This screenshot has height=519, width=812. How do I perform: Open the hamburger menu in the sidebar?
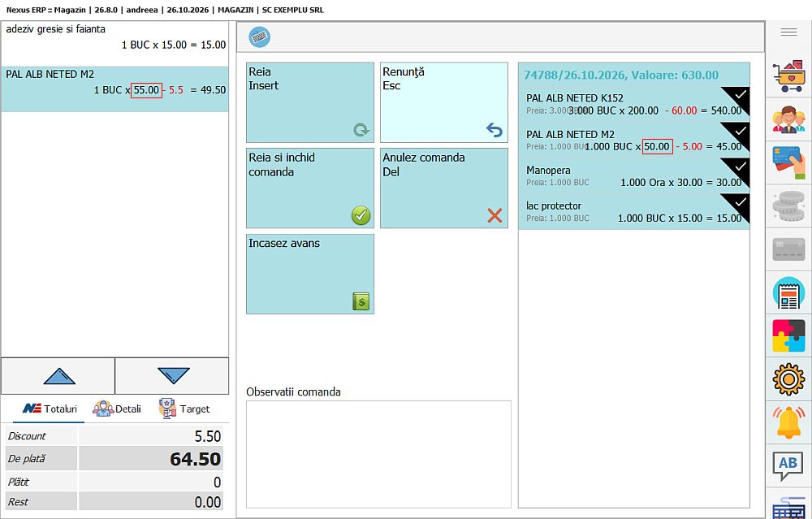(x=788, y=32)
